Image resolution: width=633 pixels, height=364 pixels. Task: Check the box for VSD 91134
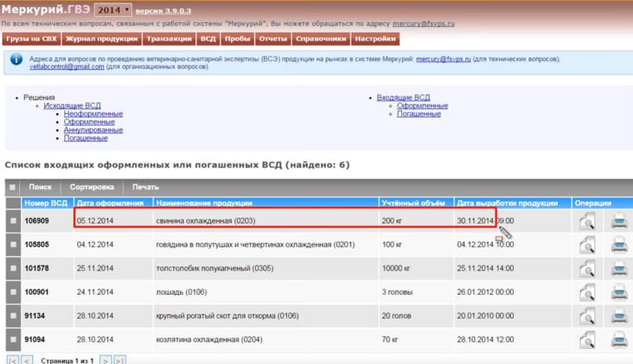(13, 316)
